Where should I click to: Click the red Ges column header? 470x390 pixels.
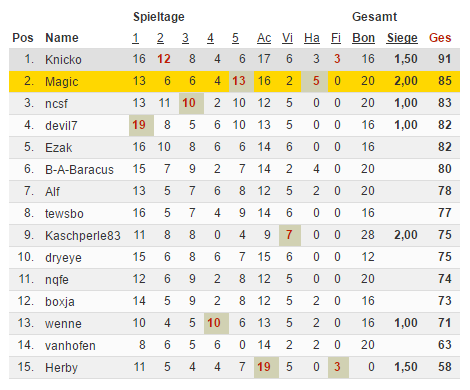coord(440,38)
